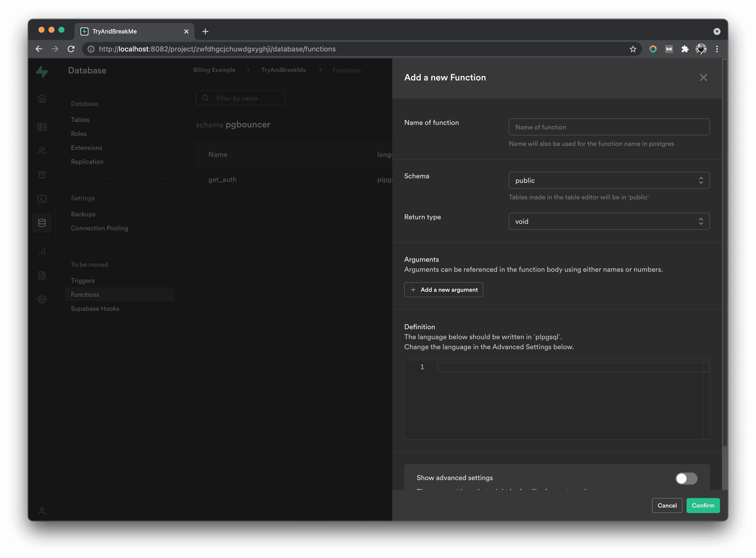Click the Connection Pooling option

(x=100, y=228)
